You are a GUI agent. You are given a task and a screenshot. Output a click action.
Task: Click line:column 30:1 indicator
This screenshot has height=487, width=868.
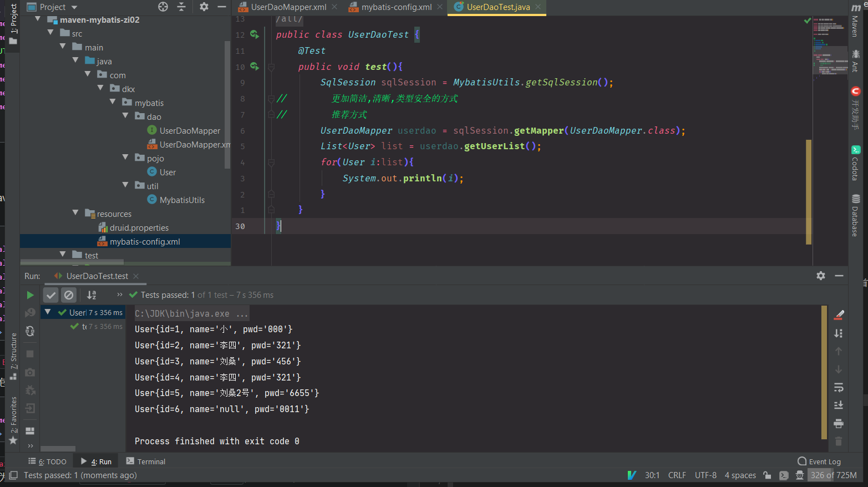652,475
